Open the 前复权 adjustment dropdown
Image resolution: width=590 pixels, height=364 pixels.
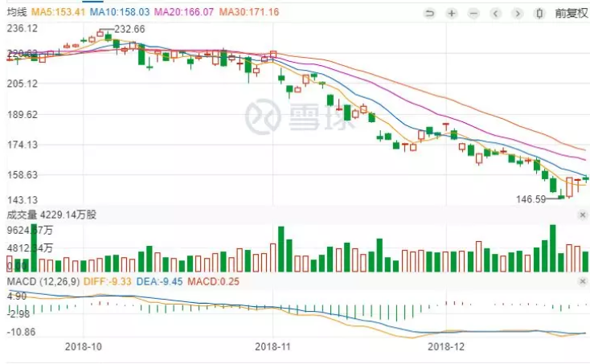coord(571,13)
